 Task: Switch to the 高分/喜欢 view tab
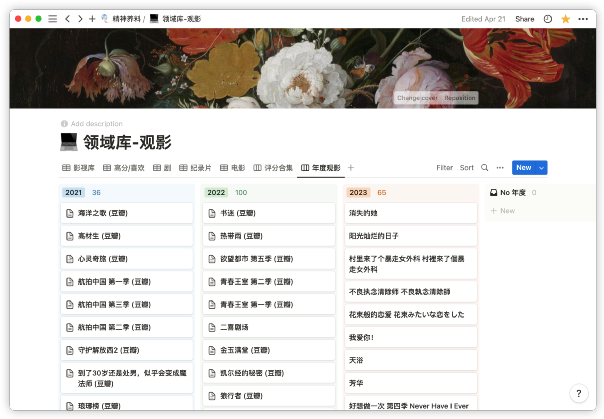124,168
